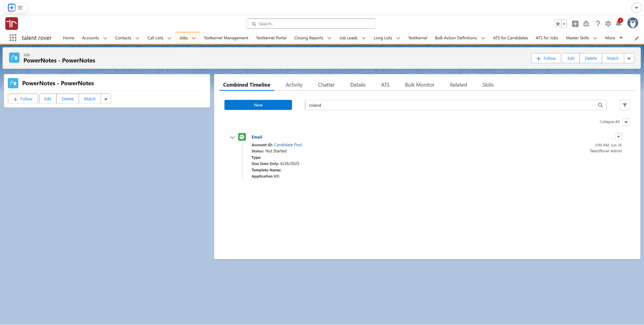
Task: Open the Favorites list dropdown arrow
Action: [564, 24]
